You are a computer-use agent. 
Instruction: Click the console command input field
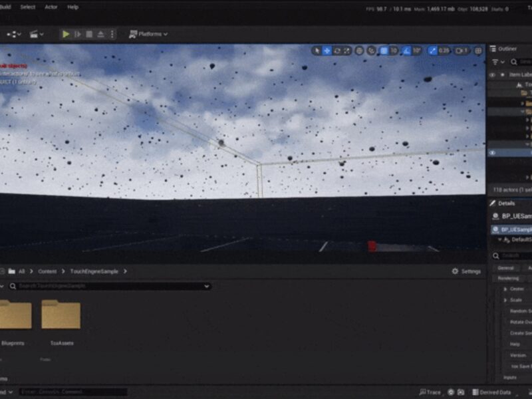click(x=73, y=392)
